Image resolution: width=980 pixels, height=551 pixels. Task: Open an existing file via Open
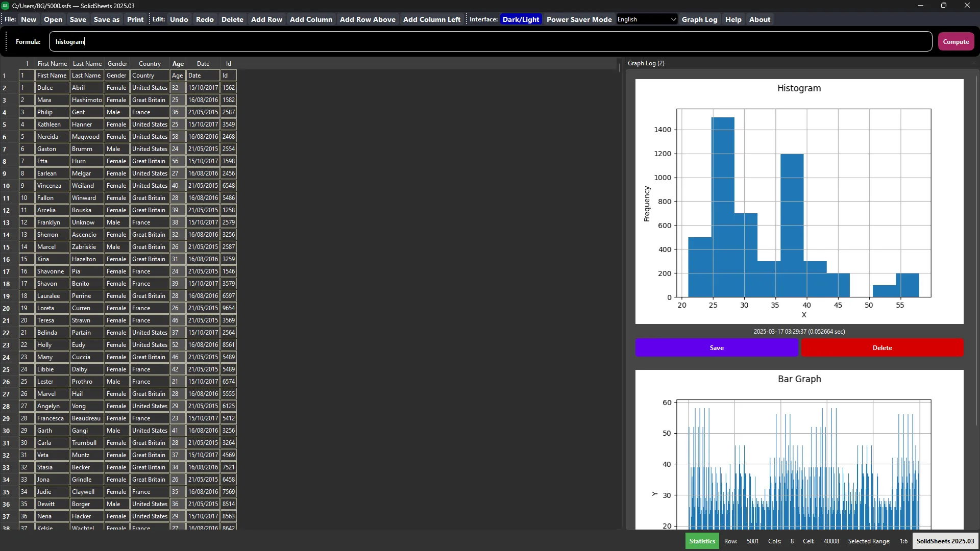53,19
